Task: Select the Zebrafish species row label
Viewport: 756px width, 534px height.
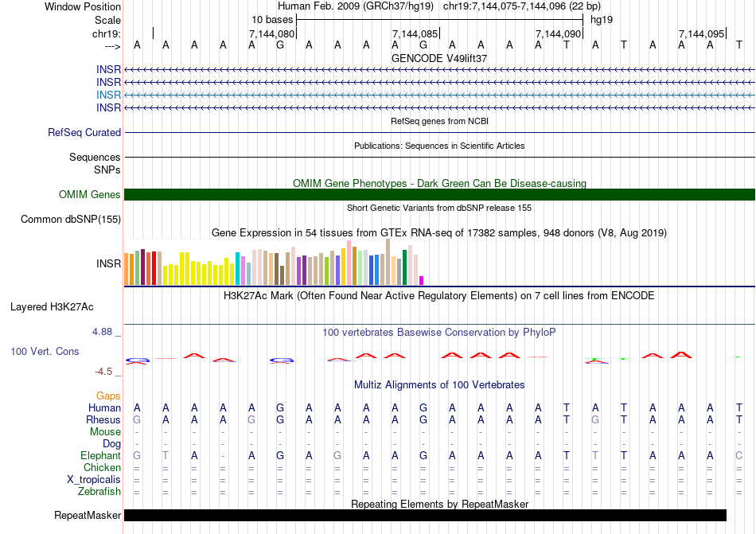Action: tap(100, 492)
